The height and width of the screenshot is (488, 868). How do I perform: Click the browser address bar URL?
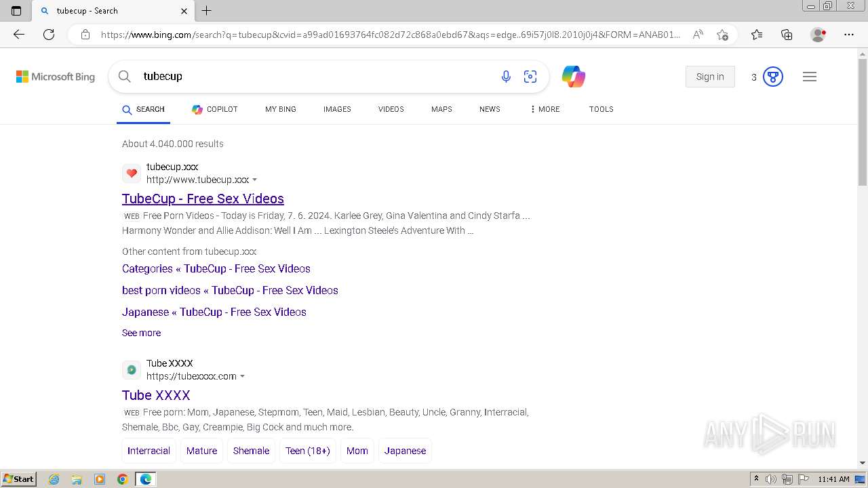390,35
